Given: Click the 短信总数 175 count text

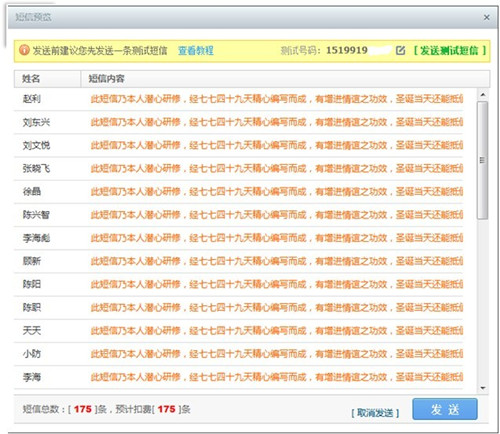Looking at the screenshot, I should [x=65, y=409].
